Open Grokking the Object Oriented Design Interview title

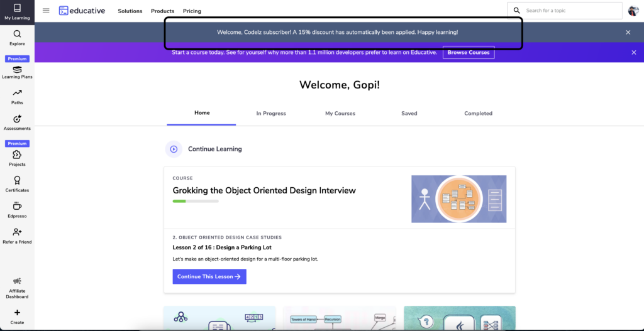tap(264, 190)
